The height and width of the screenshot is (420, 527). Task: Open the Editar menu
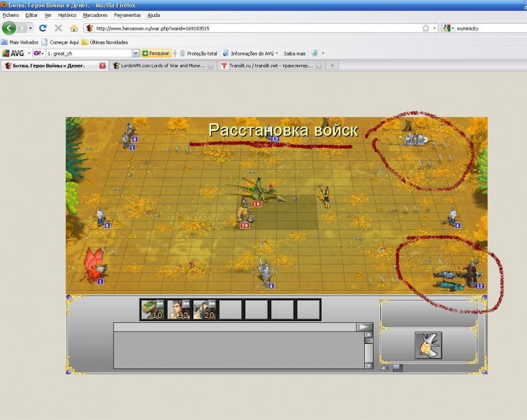click(x=32, y=15)
